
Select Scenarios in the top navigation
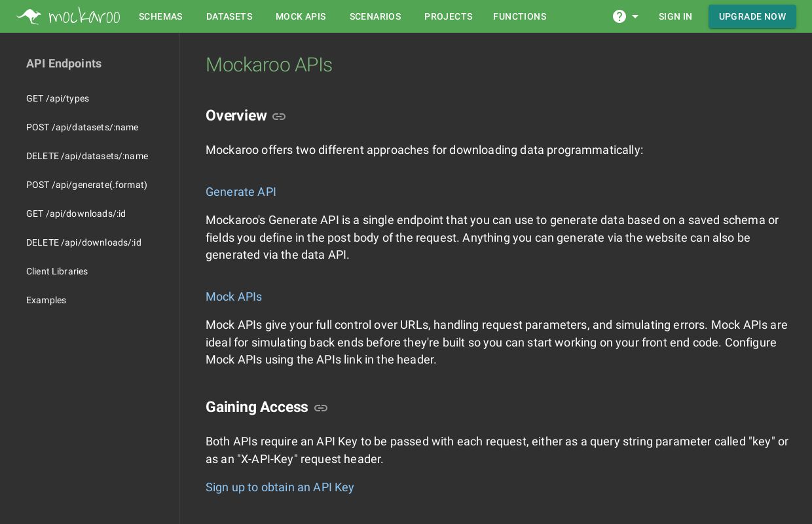[x=375, y=16]
